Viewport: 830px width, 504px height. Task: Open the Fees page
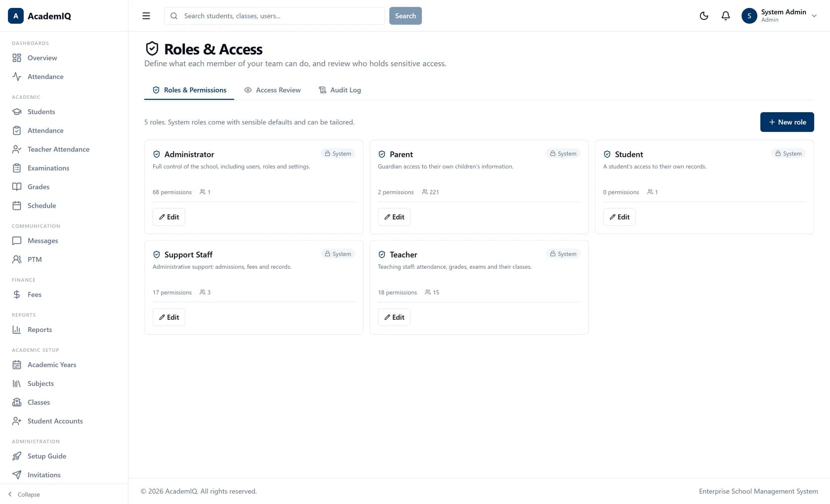coord(64,294)
